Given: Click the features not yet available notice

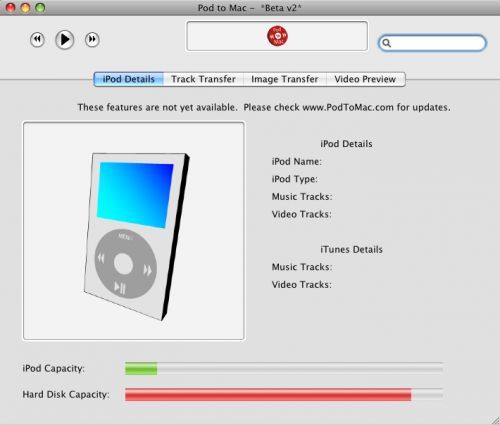Looking at the screenshot, I should (264, 107).
